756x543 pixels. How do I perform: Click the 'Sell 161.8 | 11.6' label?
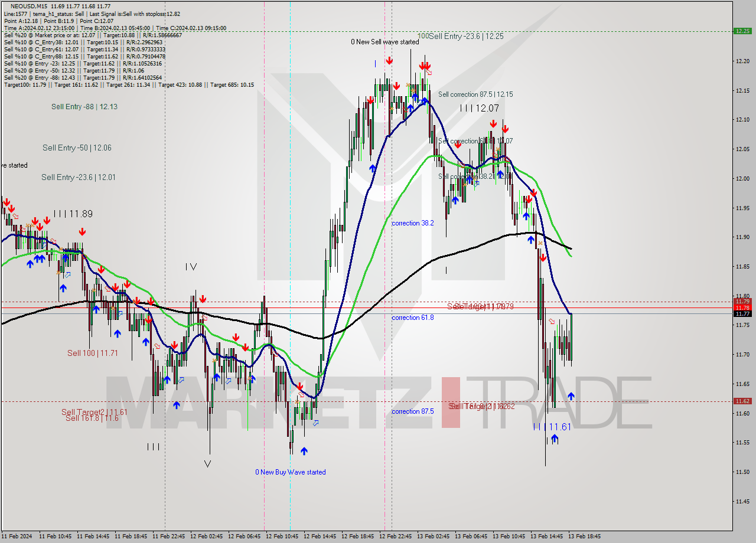pos(92,418)
